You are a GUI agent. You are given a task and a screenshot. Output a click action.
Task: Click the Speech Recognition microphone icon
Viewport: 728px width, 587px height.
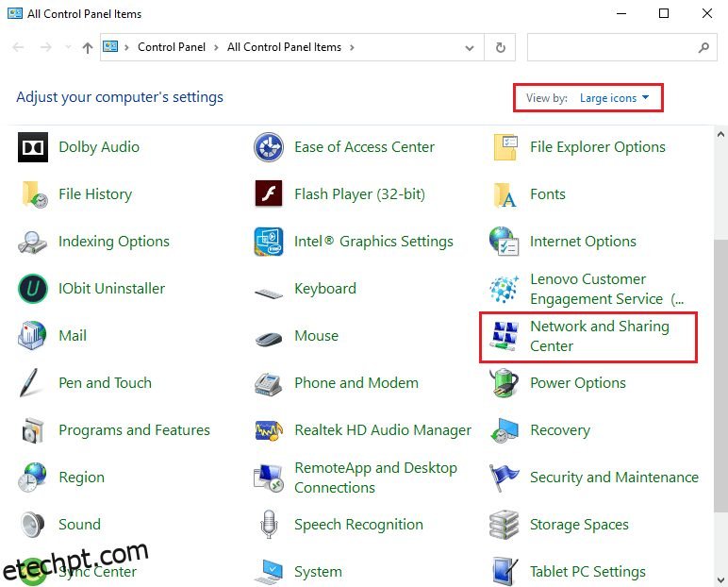point(269,525)
